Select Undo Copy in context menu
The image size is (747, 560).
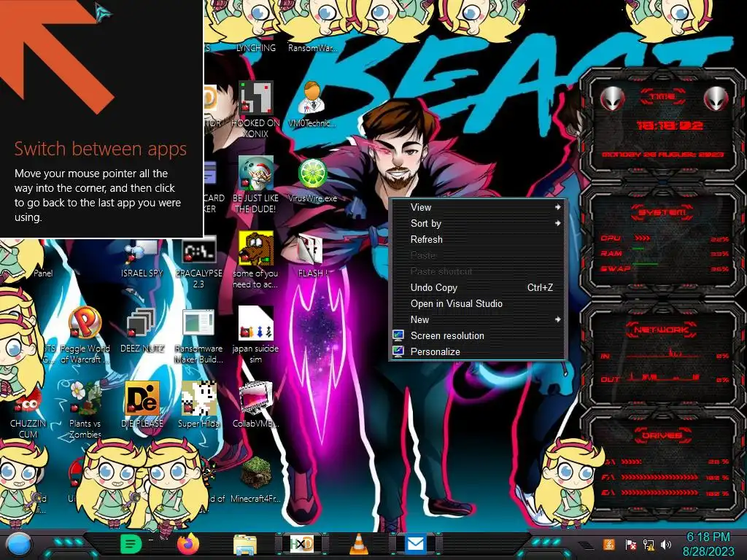(479, 287)
